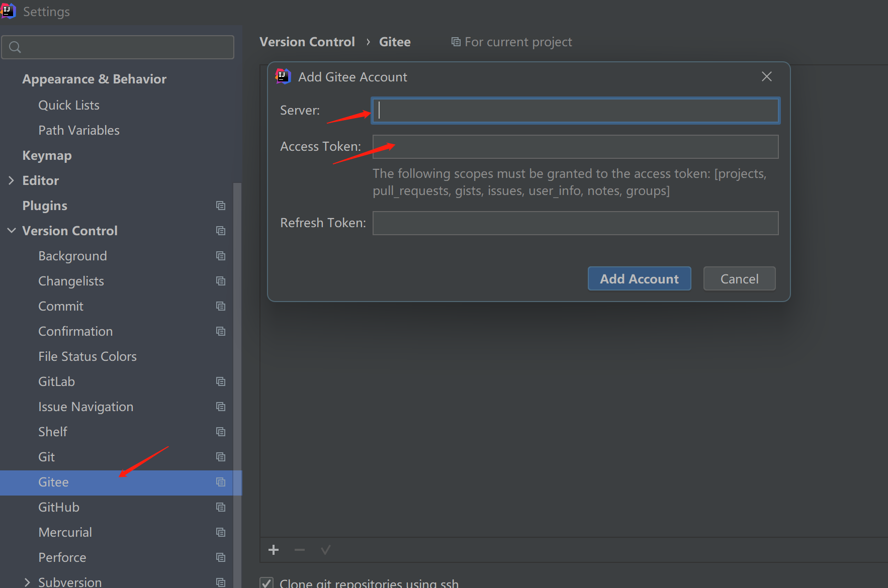This screenshot has width=888, height=588.
Task: Click Cancel in Add Gitee Account dialog
Action: [x=739, y=278]
